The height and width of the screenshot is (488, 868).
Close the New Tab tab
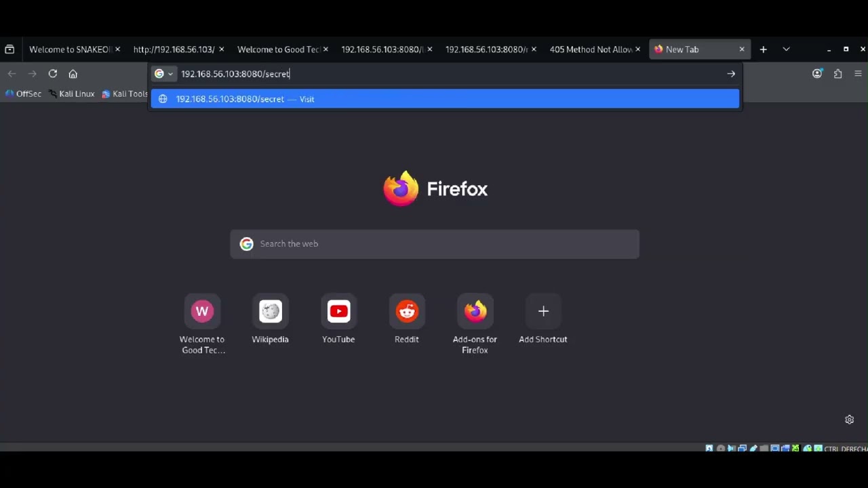tap(741, 49)
